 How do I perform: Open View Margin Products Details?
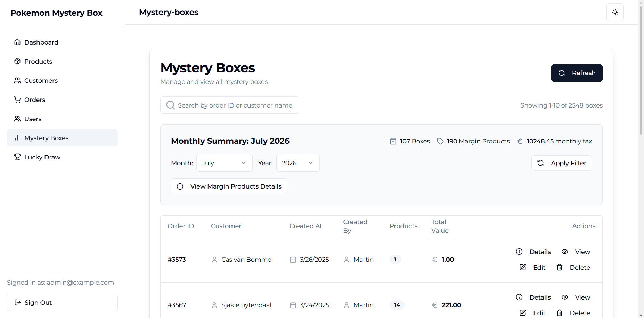tap(229, 186)
